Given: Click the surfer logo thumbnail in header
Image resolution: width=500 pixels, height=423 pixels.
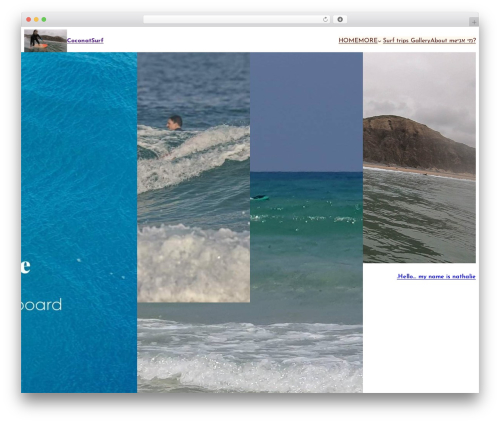Looking at the screenshot, I should click(45, 41).
